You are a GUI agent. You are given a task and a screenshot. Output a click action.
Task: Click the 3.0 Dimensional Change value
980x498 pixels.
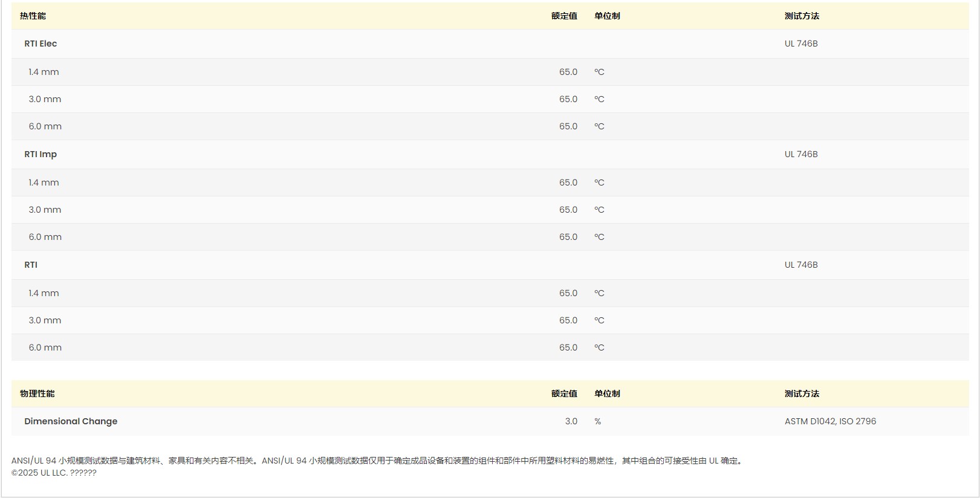[x=571, y=421]
